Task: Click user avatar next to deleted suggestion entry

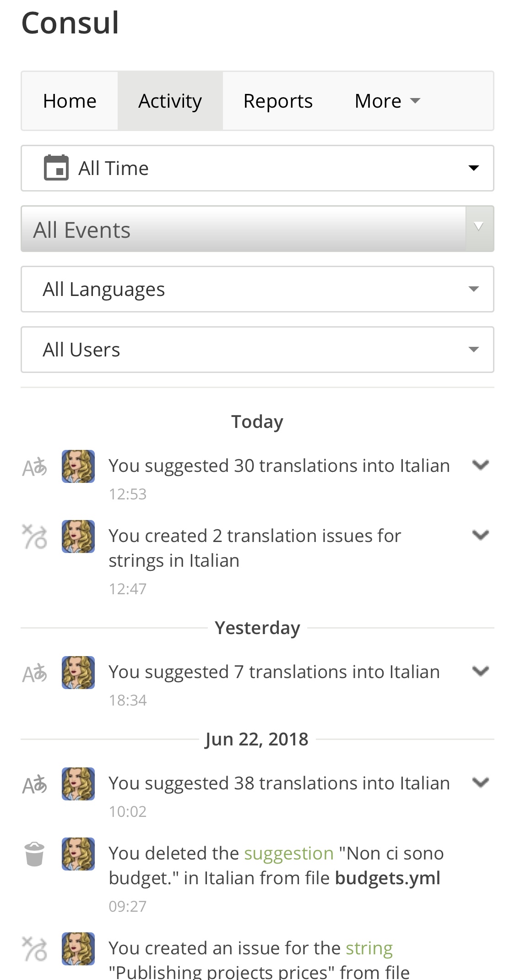Action: tap(78, 854)
